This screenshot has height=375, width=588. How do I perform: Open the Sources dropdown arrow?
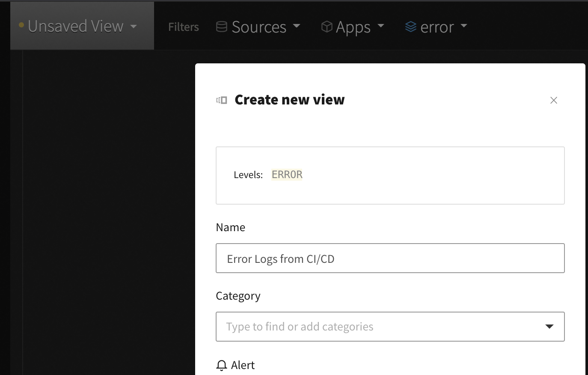point(297,26)
